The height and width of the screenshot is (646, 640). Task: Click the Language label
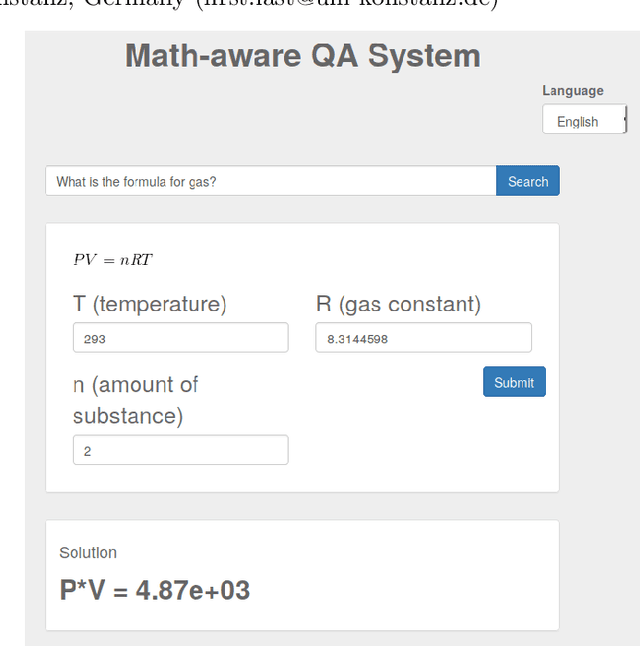(x=573, y=91)
